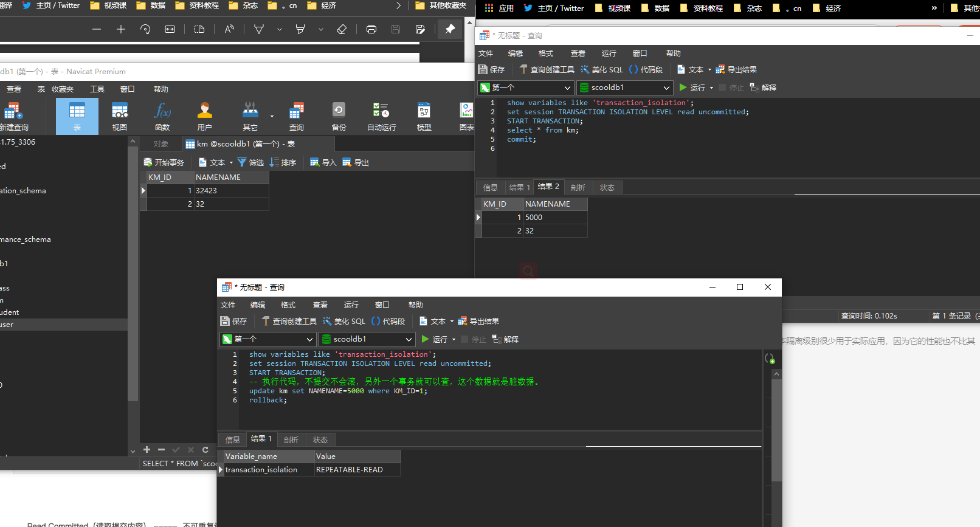Select the eraser icon in the PDF toolbar
Viewport: 980px width, 527px height.
click(342, 29)
